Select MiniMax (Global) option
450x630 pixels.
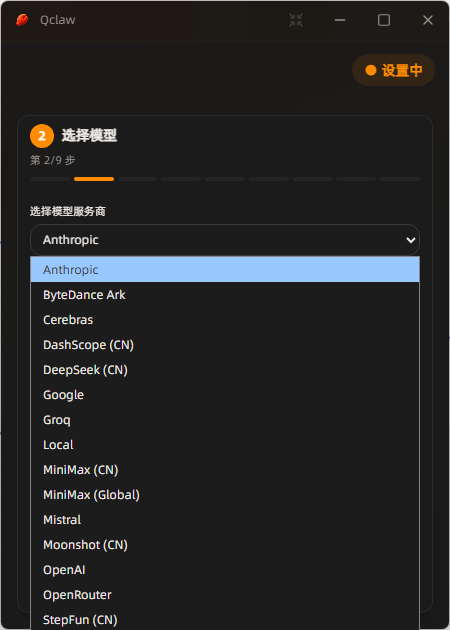[225, 495]
